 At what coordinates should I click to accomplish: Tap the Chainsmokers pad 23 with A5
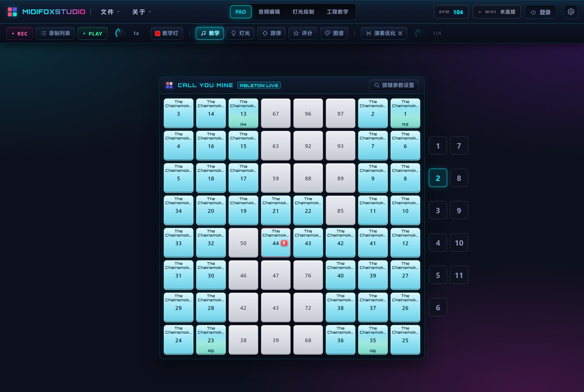211,340
